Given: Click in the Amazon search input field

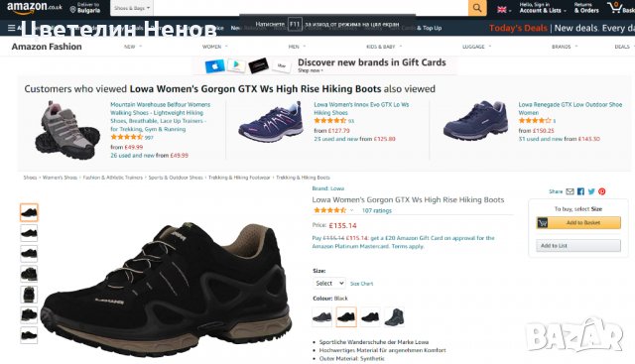Looking at the screenshot, I should tap(311, 8).
